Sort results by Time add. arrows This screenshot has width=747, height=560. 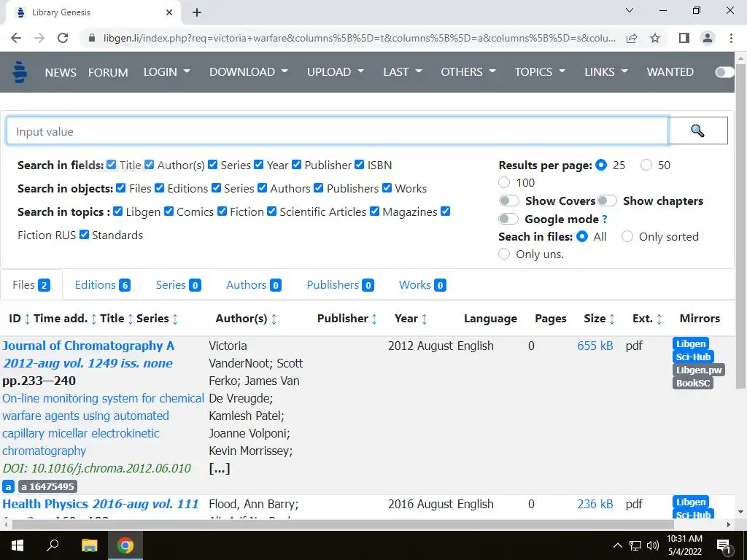(x=94, y=319)
